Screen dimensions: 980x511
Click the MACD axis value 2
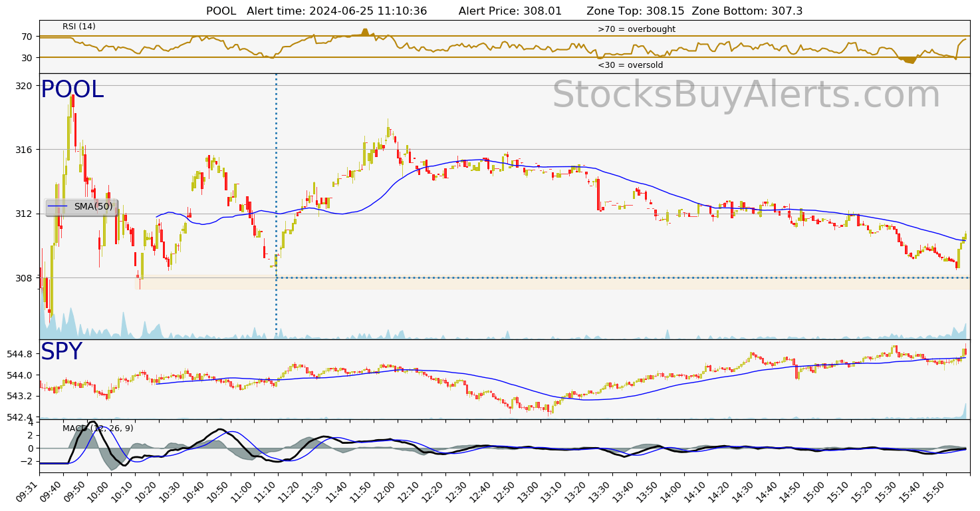[30, 435]
